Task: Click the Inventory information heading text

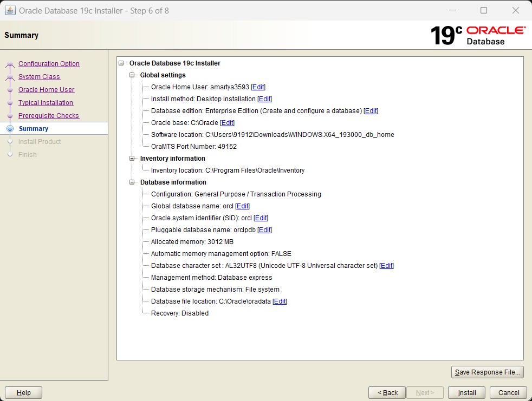Action: pyautogui.click(x=172, y=159)
